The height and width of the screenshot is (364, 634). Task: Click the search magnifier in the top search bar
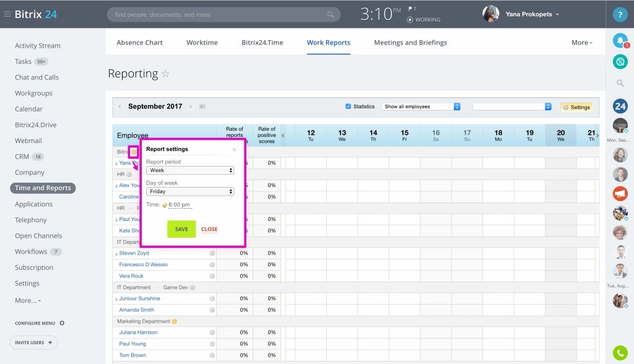click(331, 15)
